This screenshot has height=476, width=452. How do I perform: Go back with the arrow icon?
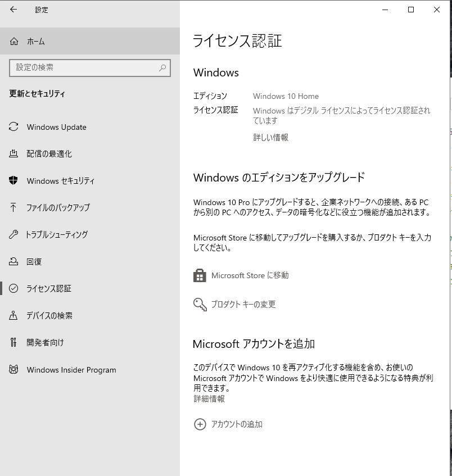[x=13, y=10]
